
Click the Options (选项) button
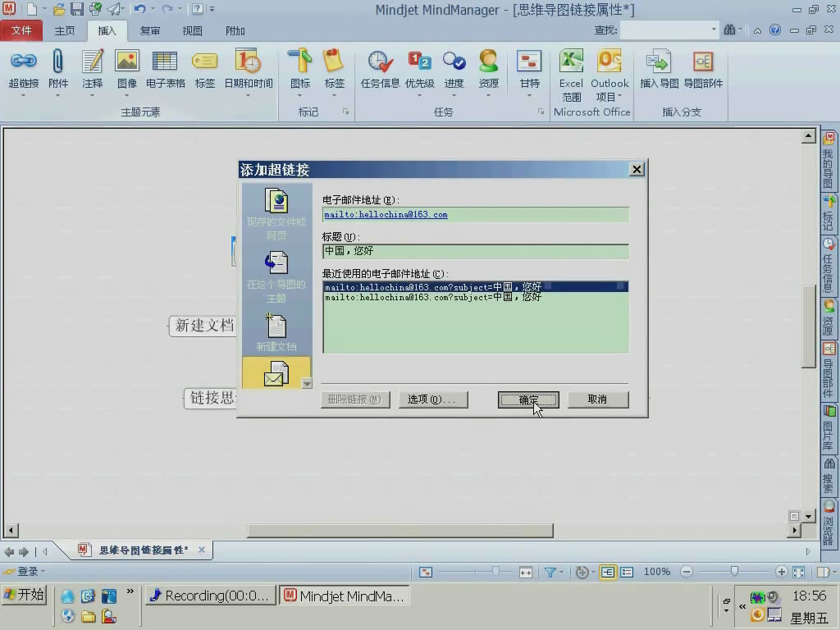click(433, 399)
